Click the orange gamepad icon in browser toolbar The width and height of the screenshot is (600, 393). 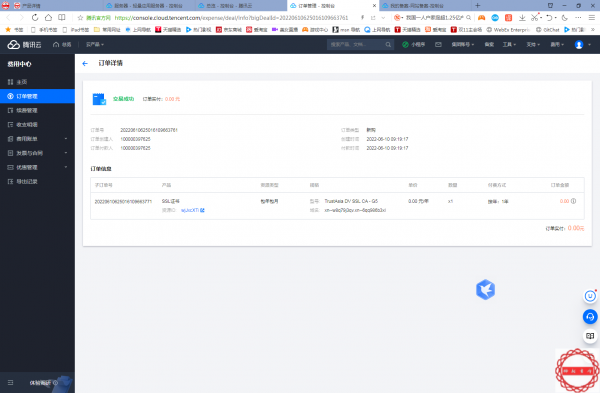[481, 18]
